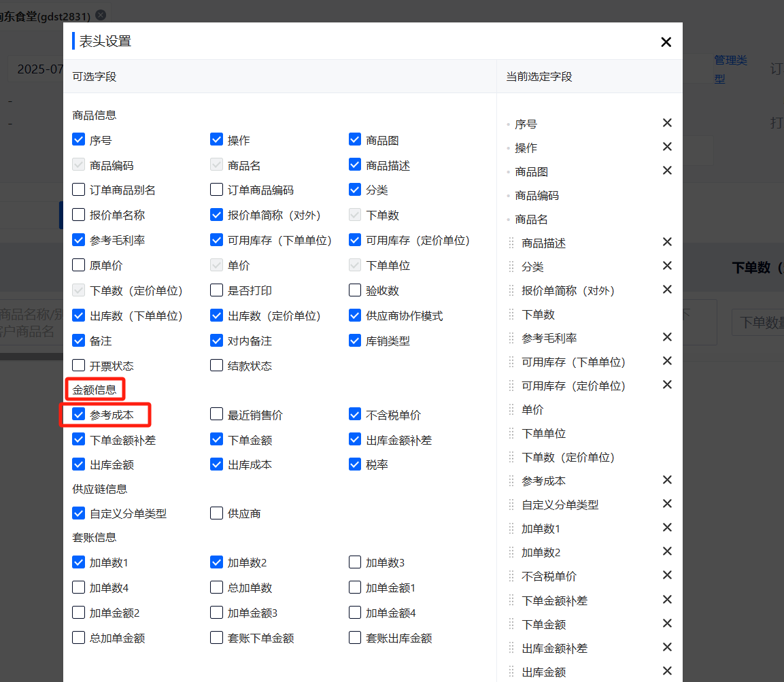Check the 总加单金额 checkbox
The width and height of the screenshot is (784, 682).
coord(78,638)
